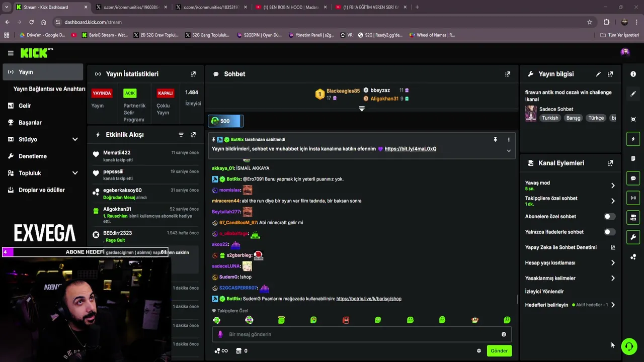Open the Etkinlik Akışı filter options

pos(181,135)
